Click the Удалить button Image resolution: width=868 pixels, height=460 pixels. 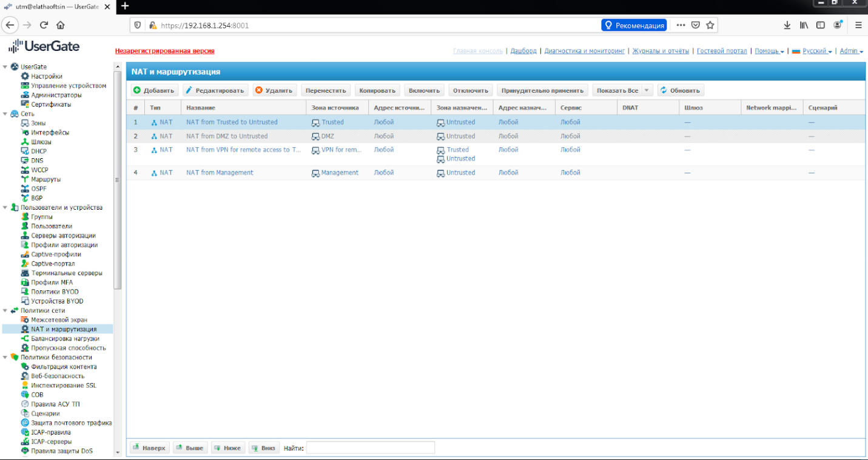coord(275,90)
